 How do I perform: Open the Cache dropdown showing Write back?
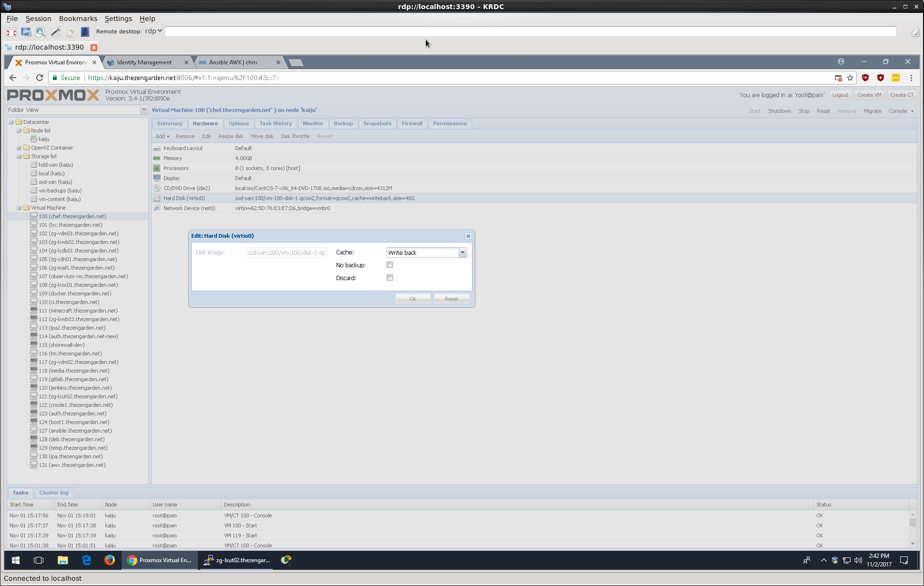point(462,253)
